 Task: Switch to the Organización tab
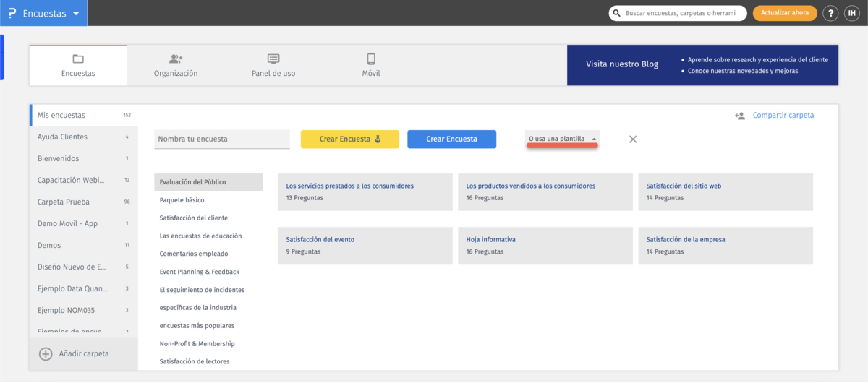[x=176, y=66]
